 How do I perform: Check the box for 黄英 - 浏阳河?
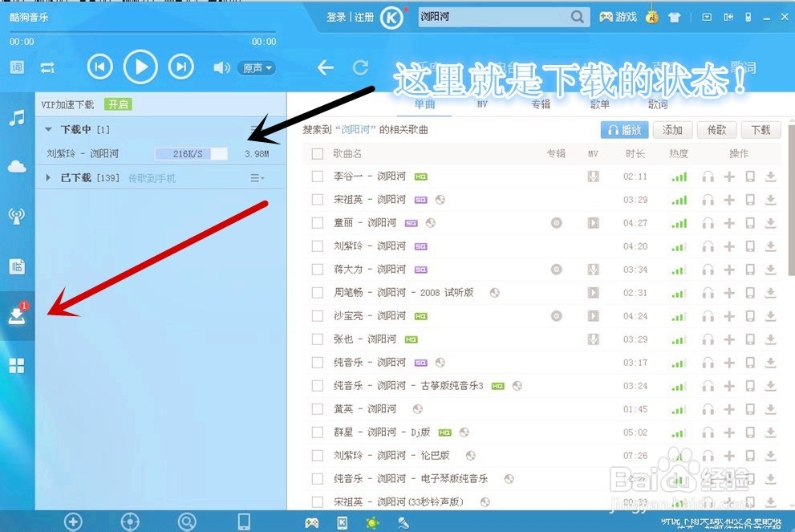[x=318, y=408]
